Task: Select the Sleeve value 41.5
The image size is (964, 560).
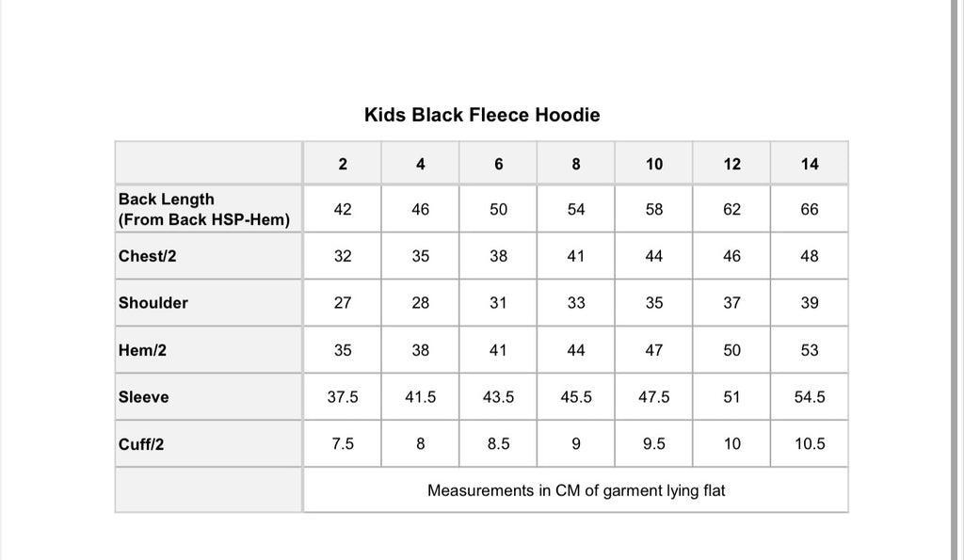Action: point(421,397)
